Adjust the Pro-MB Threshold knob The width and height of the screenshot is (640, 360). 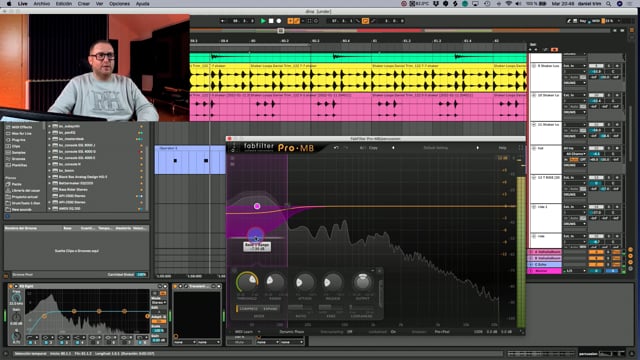247,282
